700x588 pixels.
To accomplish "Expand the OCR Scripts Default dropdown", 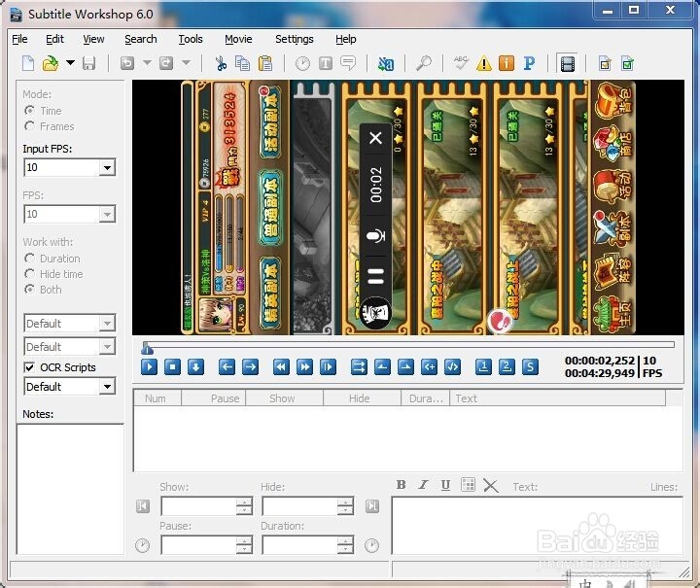I will [x=107, y=387].
